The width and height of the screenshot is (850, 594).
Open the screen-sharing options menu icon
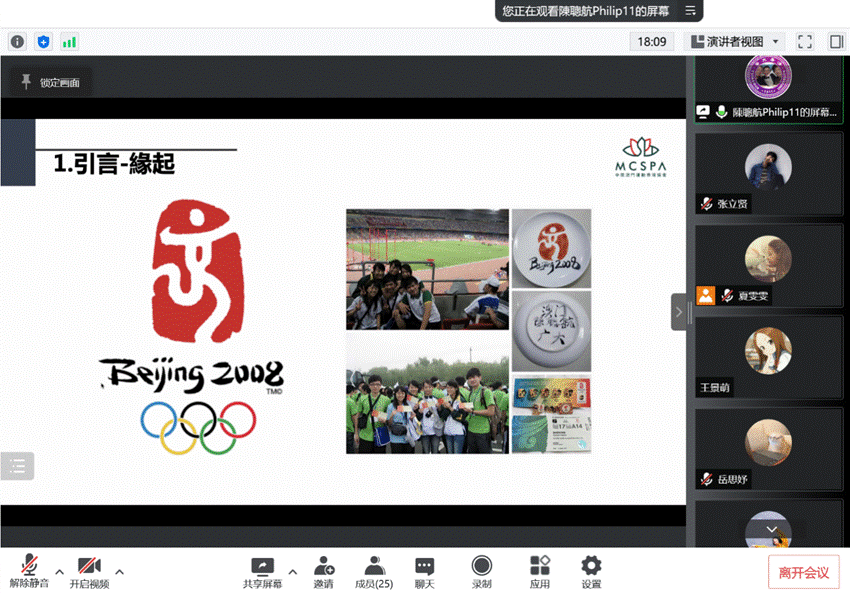pos(690,11)
